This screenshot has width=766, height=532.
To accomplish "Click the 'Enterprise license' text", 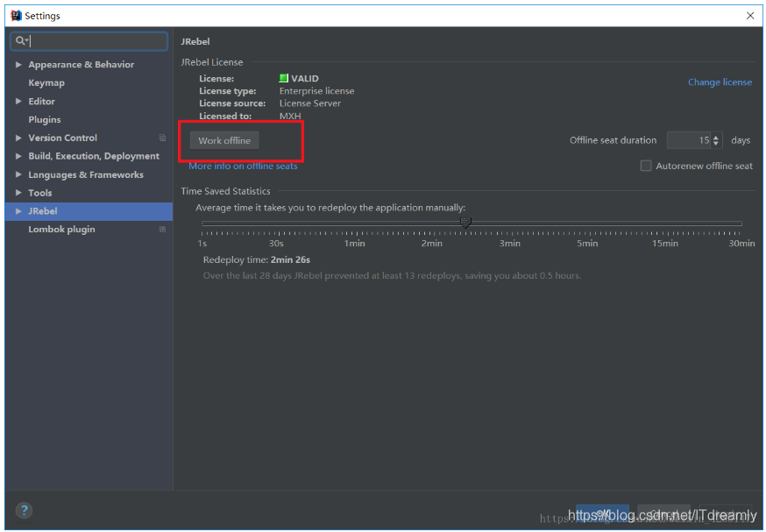I will (x=316, y=91).
